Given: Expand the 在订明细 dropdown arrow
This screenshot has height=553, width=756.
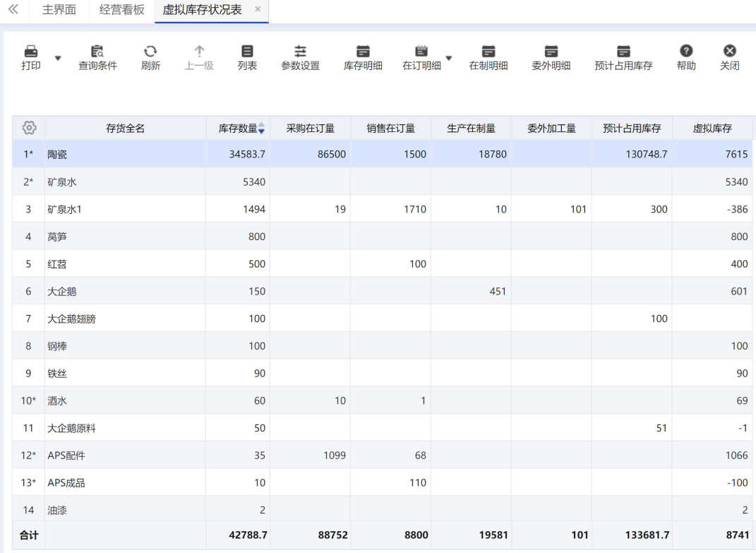Looking at the screenshot, I should (x=449, y=59).
